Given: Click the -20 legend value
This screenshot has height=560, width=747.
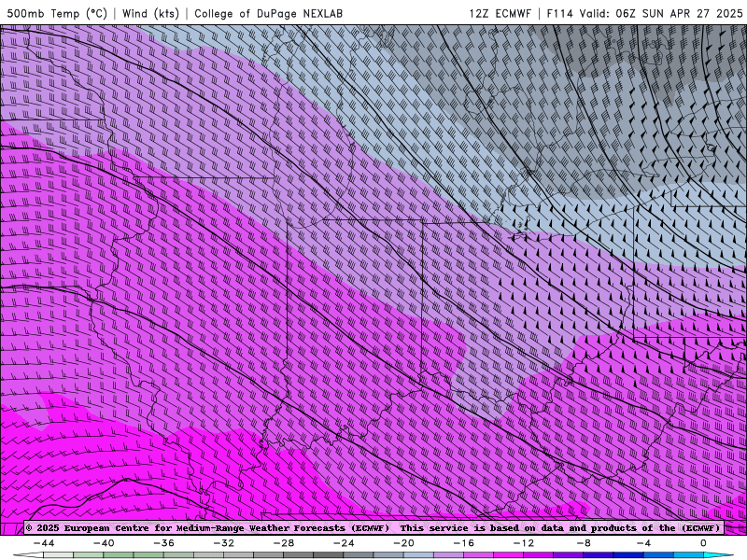Looking at the screenshot, I should click(x=403, y=543).
